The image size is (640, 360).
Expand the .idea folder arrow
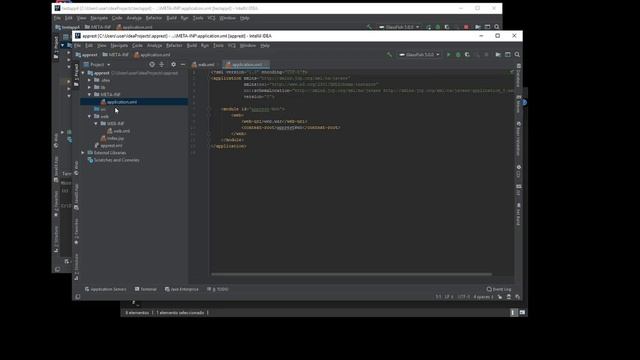pos(89,80)
